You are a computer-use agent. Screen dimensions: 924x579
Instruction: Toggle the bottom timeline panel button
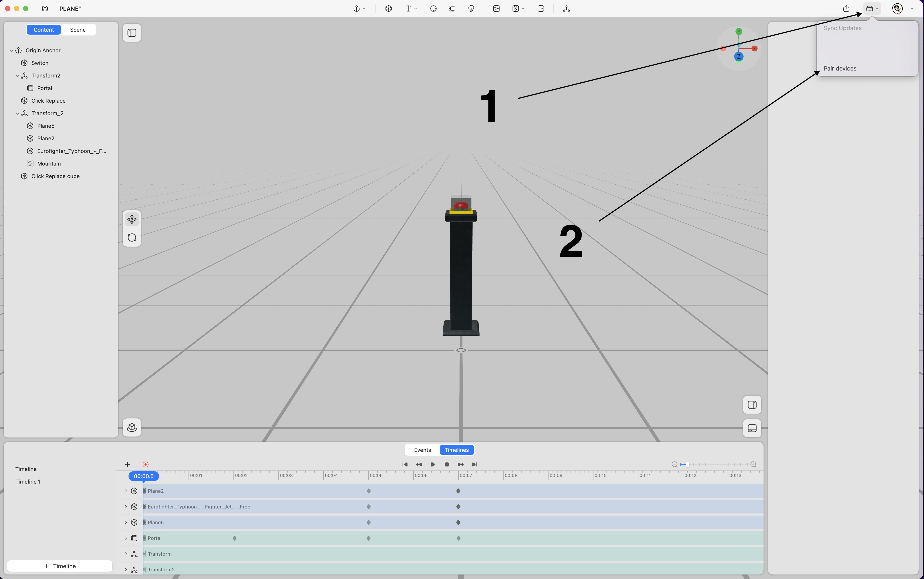752,428
